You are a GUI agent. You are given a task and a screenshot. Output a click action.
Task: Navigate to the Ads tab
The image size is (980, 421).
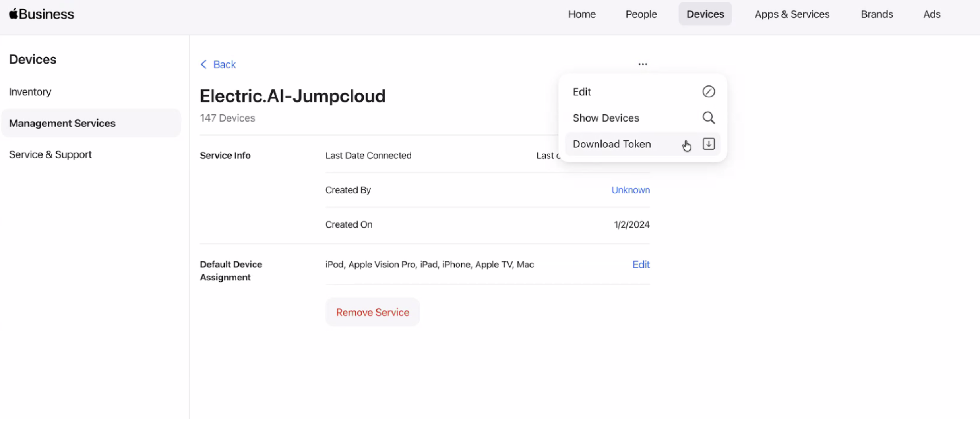click(932, 14)
